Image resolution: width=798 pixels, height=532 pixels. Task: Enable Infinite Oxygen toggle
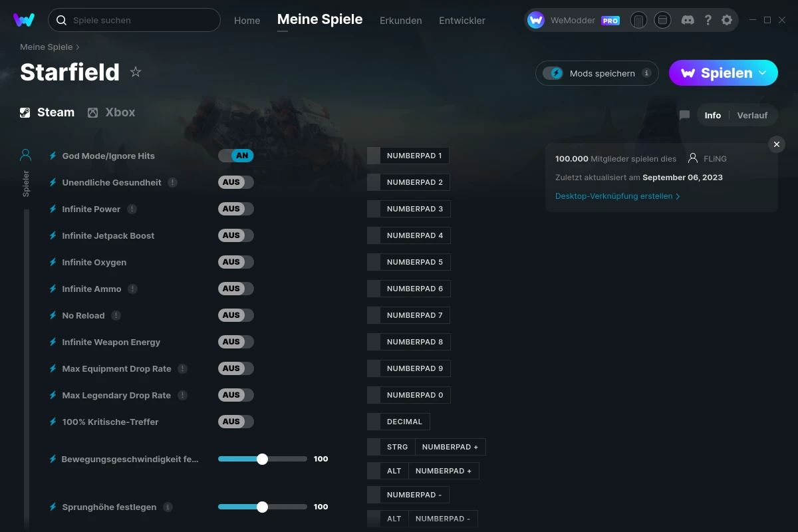[x=236, y=262]
